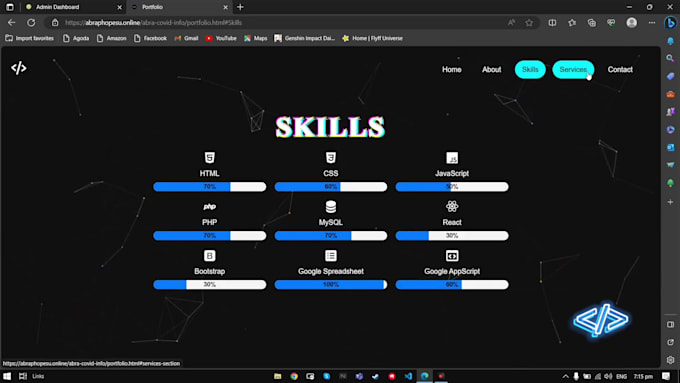The height and width of the screenshot is (383, 680).
Task: Click the glowing neon code icon
Action: click(x=601, y=320)
